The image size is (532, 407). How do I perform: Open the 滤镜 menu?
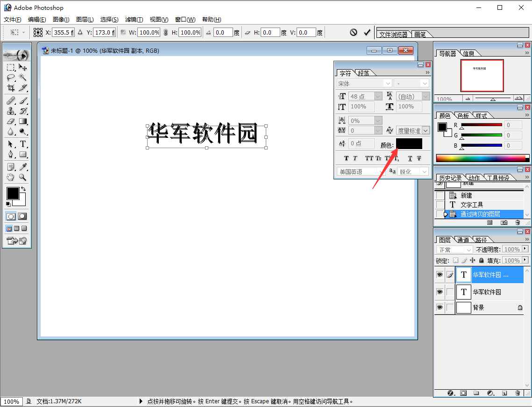tap(134, 19)
